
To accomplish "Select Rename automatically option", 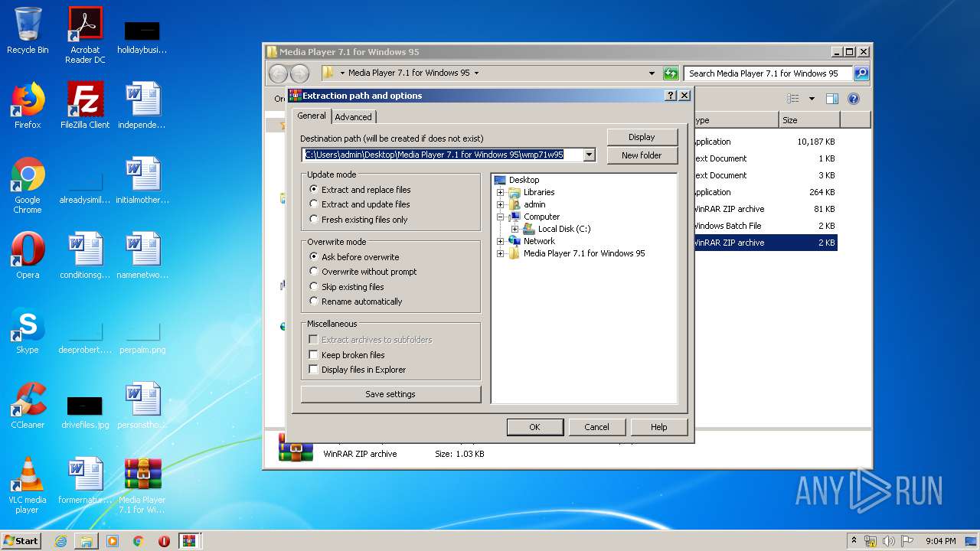I will [355, 302].
